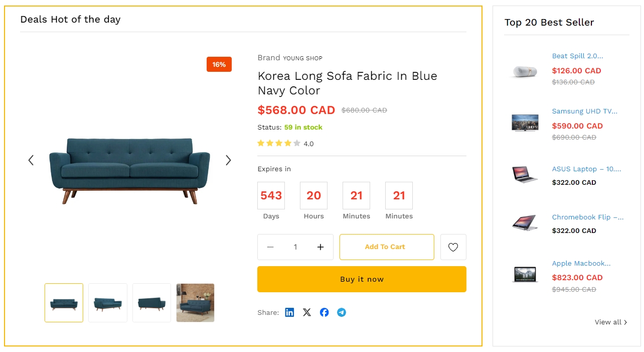Open Beat Spill 2.0 product link

tap(577, 56)
